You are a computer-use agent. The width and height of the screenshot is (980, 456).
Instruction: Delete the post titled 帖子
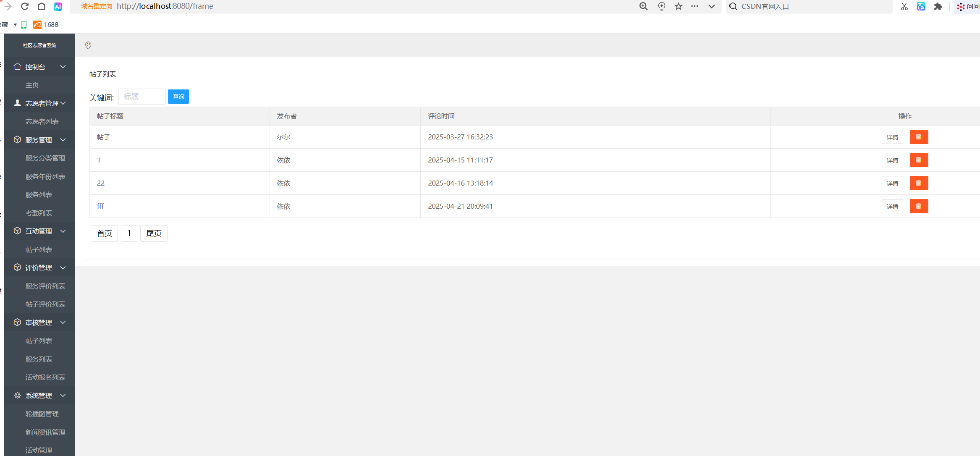919,137
